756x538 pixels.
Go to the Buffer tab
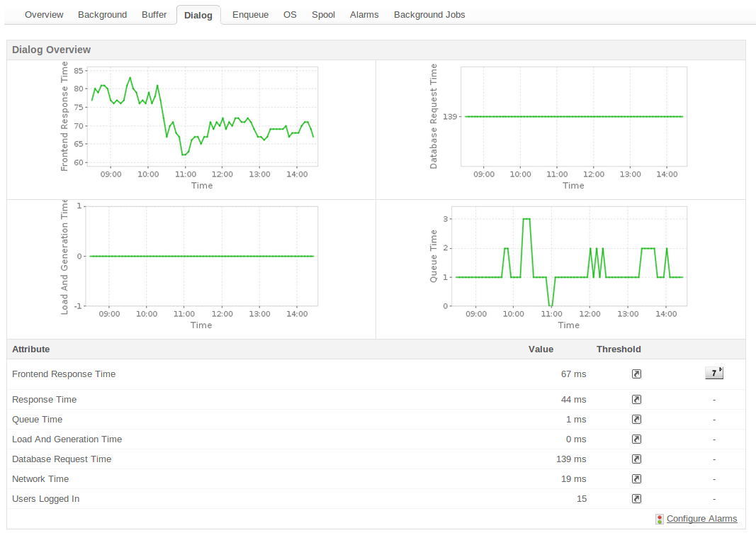(x=154, y=14)
